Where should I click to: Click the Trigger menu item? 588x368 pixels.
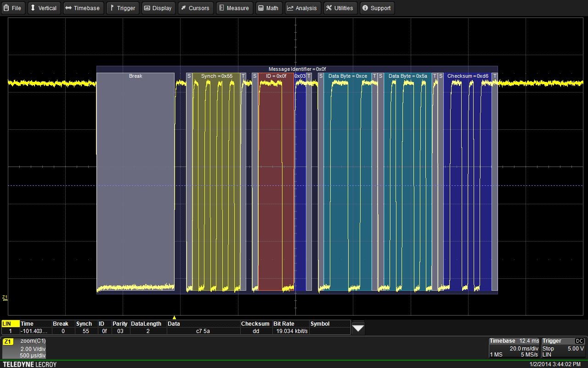pyautogui.click(x=122, y=8)
